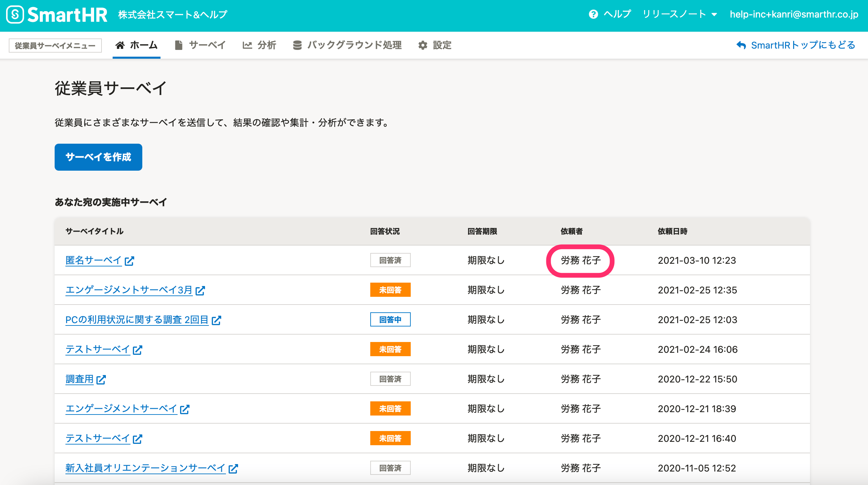Image resolution: width=868 pixels, height=485 pixels.
Task: Open the ホーム tab
Action: (137, 45)
